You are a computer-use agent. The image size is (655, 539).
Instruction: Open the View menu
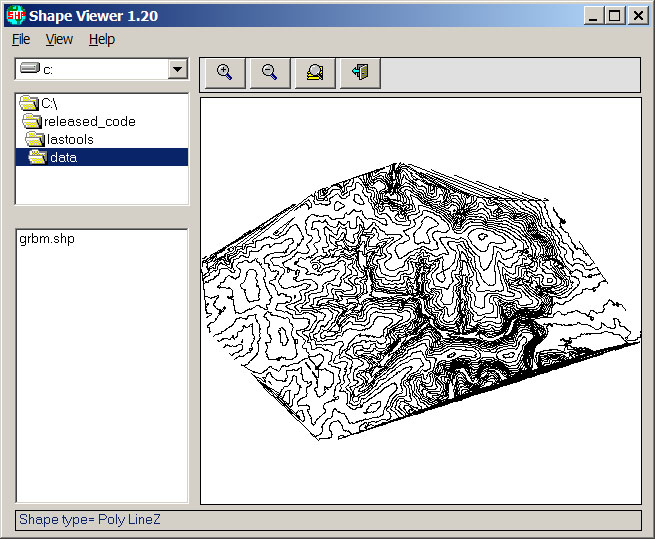(x=59, y=39)
